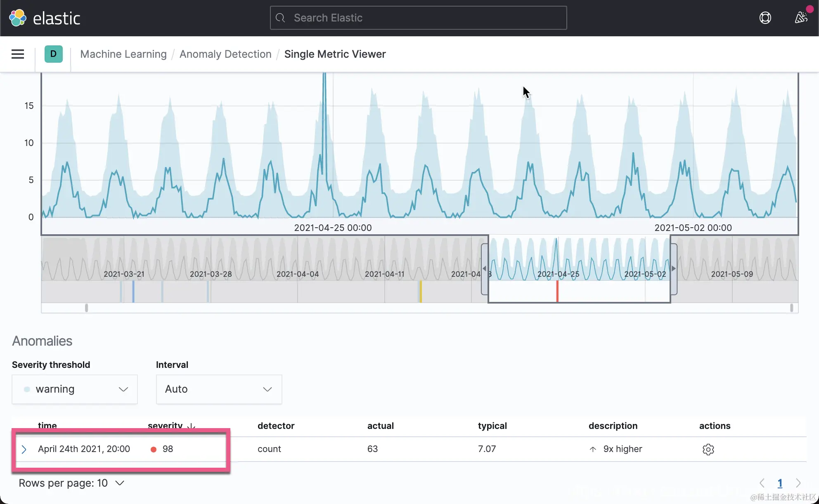Screen dimensions: 819x504
Task: Open the help menu lifebuoy icon
Action: point(765,18)
